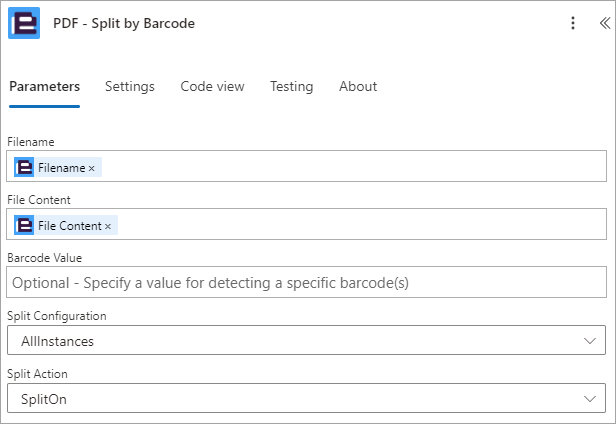Viewport: 616px width, 424px height.
Task: Open the Testing tab
Action: [x=292, y=86]
